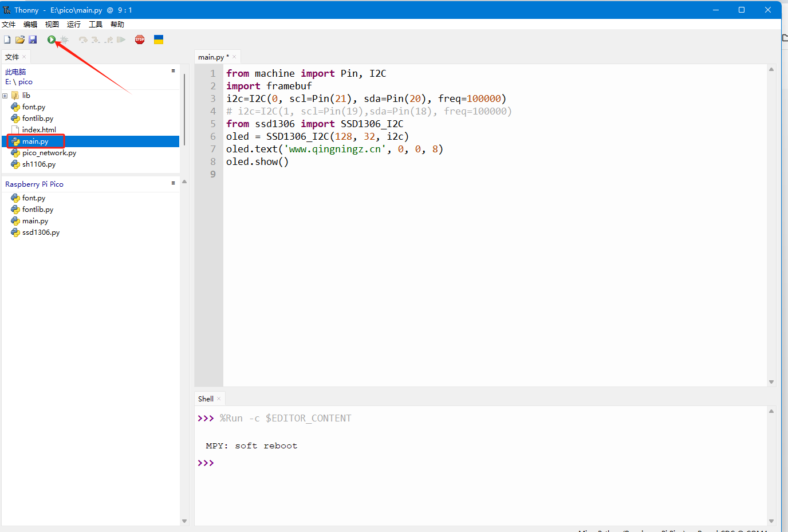Close the Shell panel tab

(219, 399)
